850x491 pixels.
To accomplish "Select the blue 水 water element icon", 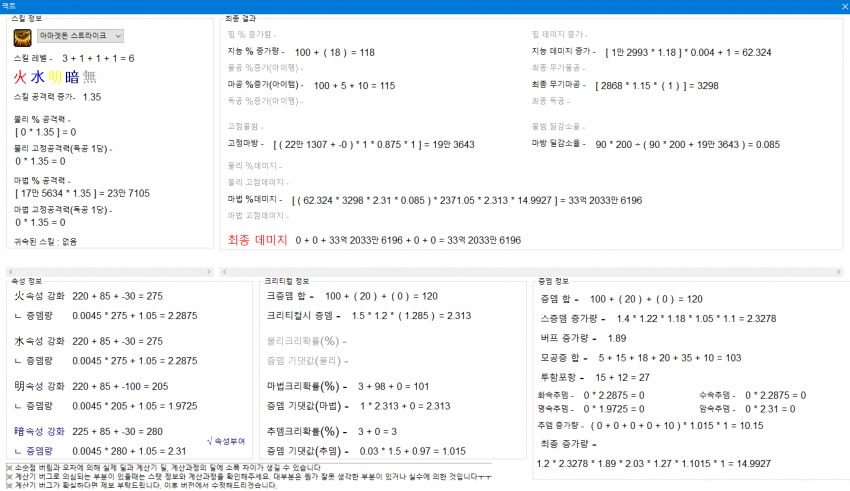I will (38, 77).
